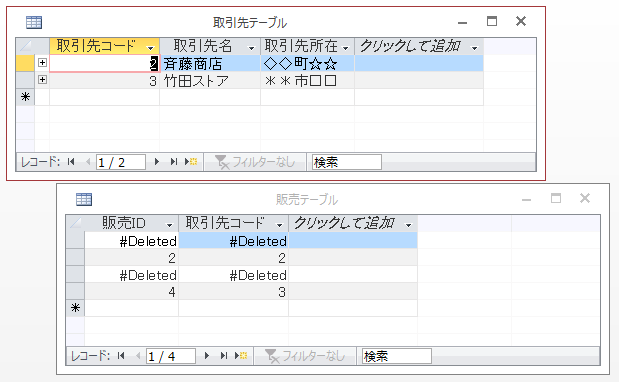This screenshot has height=382, width=619.
Task: Select all records via 販売テーブル corner selector
Action: (75, 223)
